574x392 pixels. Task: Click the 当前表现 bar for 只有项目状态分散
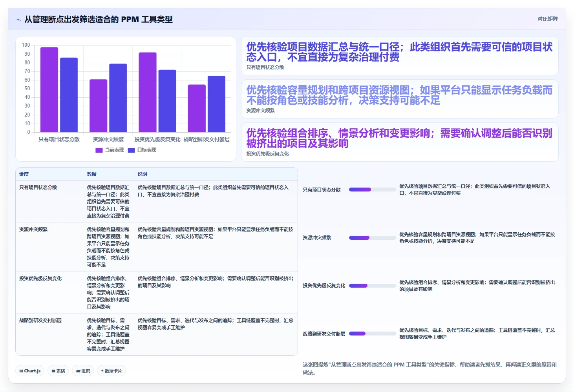coord(49,89)
